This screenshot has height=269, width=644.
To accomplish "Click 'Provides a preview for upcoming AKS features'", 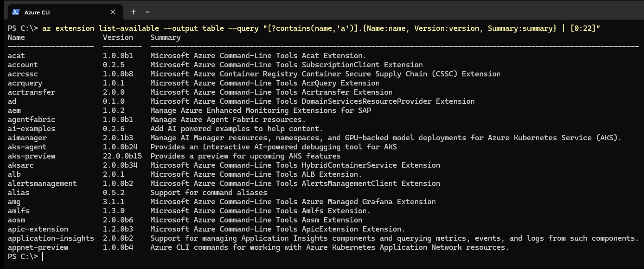I will click(x=246, y=156).
